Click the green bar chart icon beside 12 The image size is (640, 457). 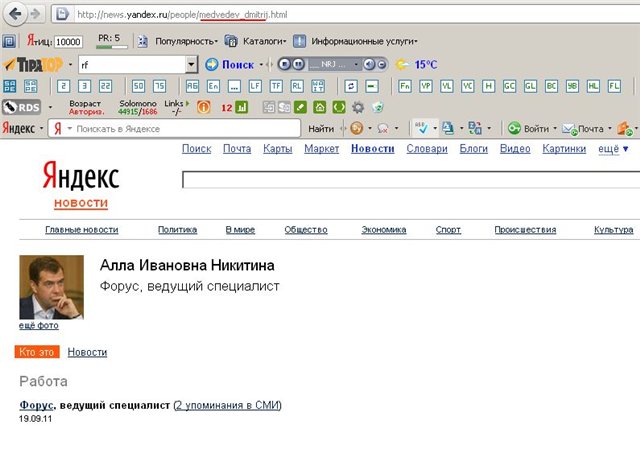point(241,107)
